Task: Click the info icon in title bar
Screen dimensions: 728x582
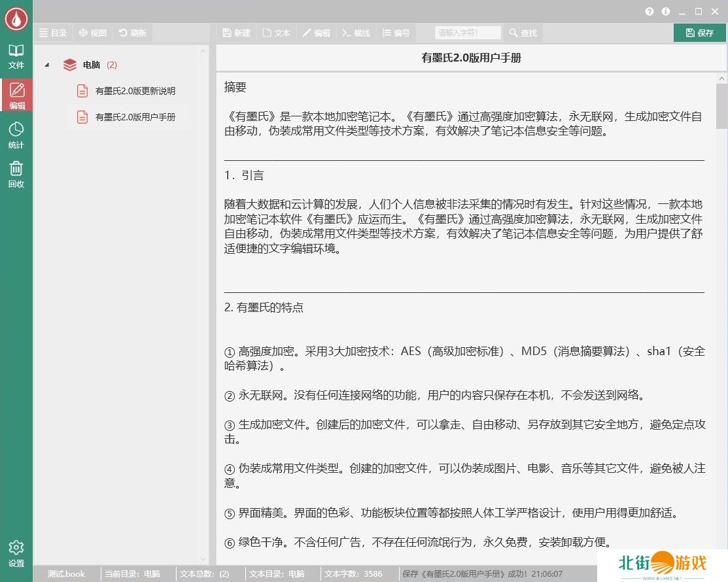Action: point(666,12)
